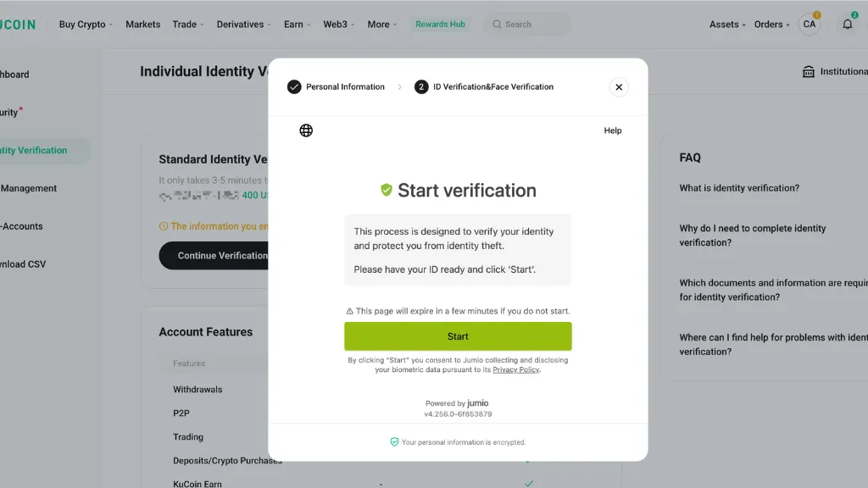Open the globe language selector icon

(306, 130)
